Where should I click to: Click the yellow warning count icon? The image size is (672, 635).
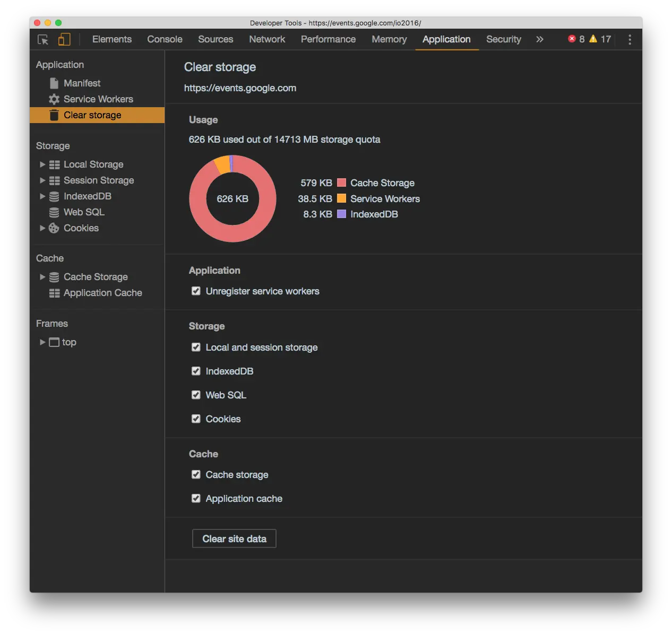tap(593, 39)
